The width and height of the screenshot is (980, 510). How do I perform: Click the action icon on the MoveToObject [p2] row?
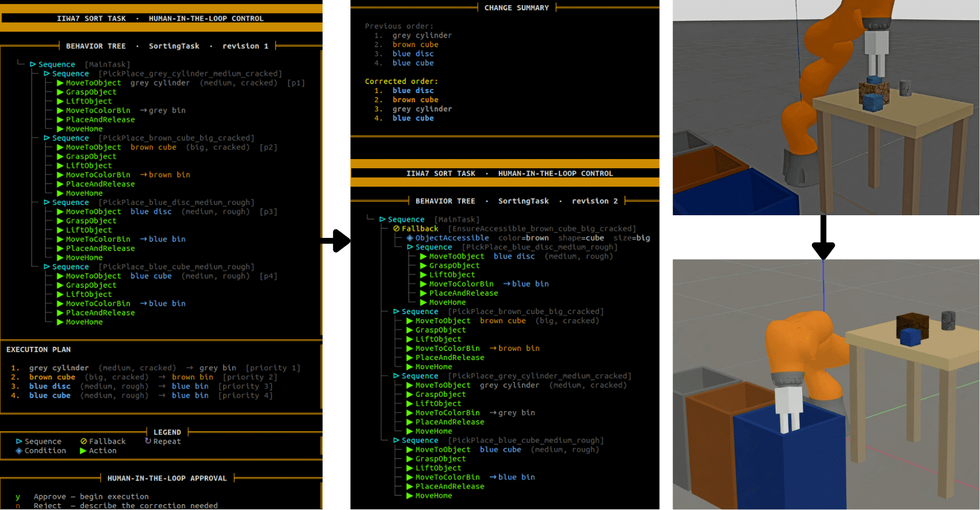pos(60,147)
